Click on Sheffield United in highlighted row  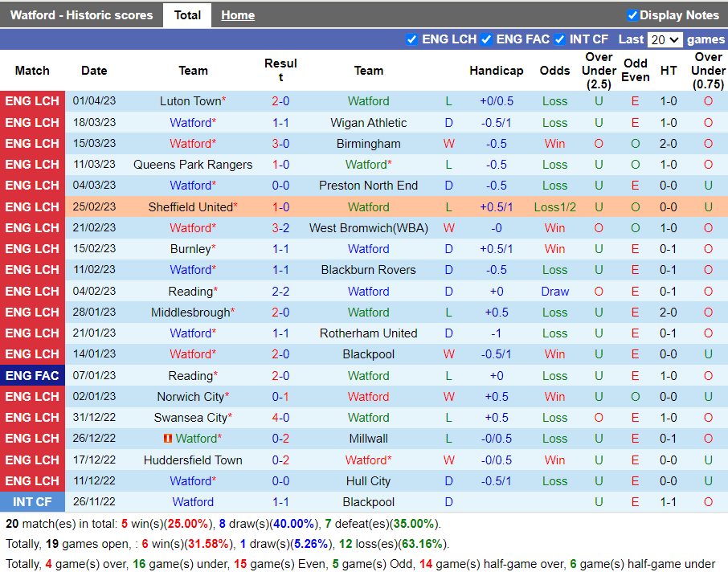190,206
